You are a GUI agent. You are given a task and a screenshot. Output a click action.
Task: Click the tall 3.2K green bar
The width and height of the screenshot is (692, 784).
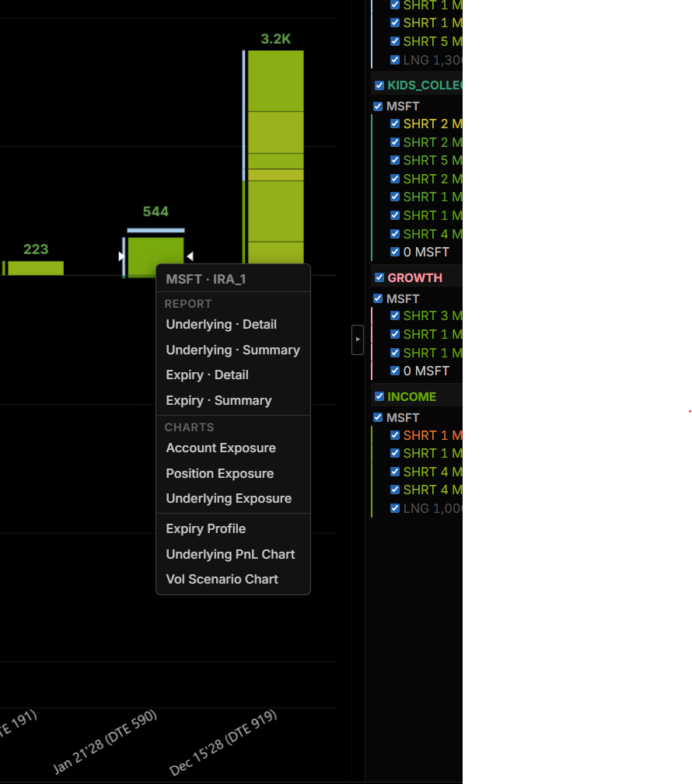[x=276, y=156]
